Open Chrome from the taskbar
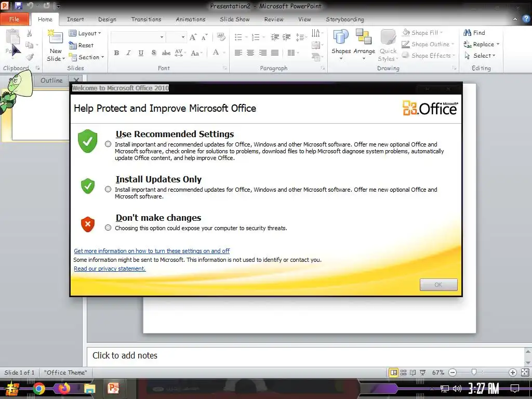The image size is (532, 399). point(38,389)
